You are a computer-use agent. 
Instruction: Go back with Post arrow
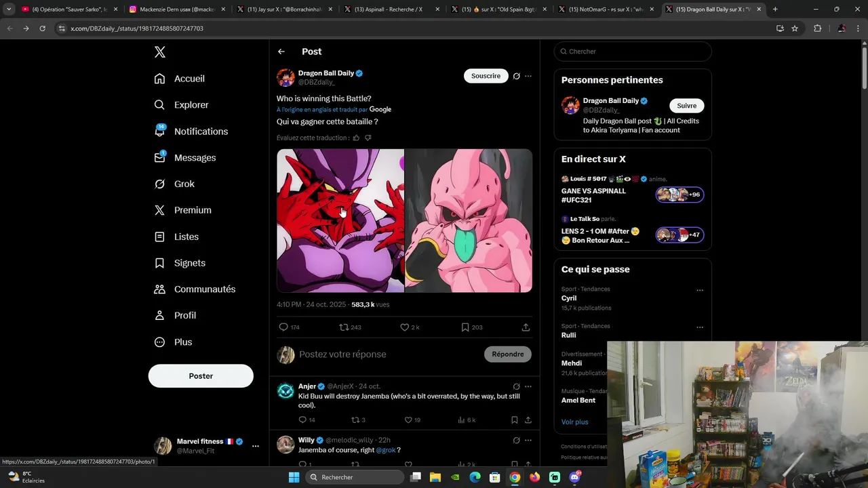coord(281,52)
